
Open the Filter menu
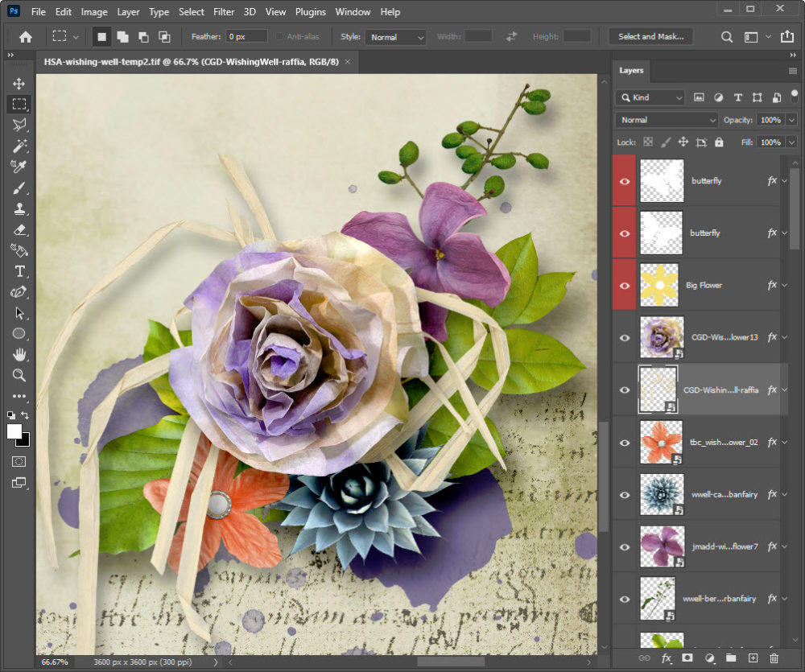tap(224, 12)
